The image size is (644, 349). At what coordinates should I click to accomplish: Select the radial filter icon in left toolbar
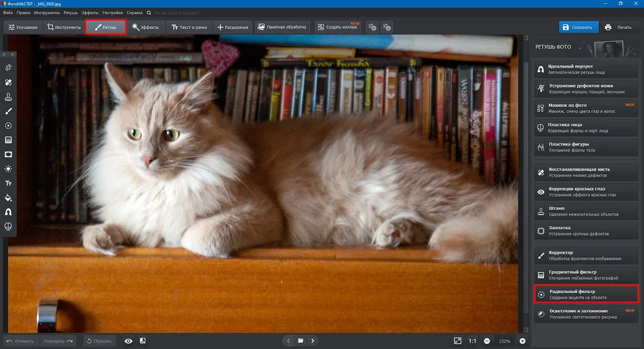[x=8, y=126]
